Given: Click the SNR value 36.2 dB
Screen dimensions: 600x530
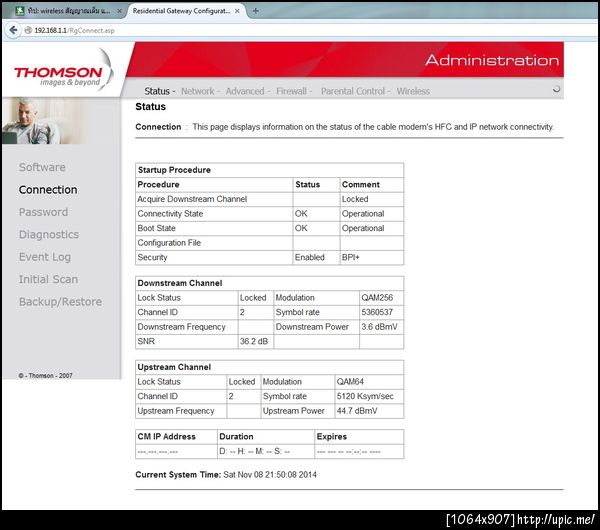Looking at the screenshot, I should tap(254, 341).
